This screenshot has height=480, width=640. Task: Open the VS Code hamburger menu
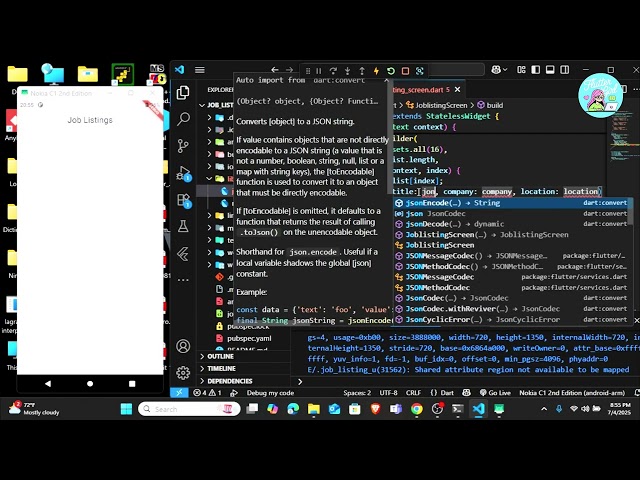pyautogui.click(x=200, y=70)
